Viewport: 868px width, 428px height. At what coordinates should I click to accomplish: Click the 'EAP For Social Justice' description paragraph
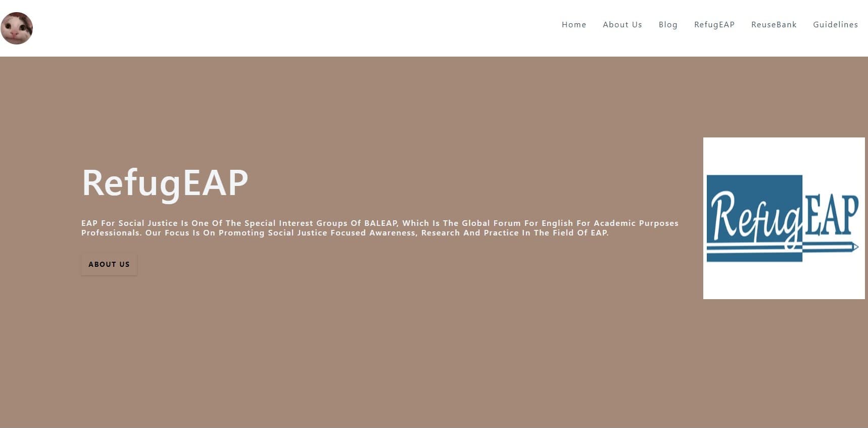coord(379,228)
